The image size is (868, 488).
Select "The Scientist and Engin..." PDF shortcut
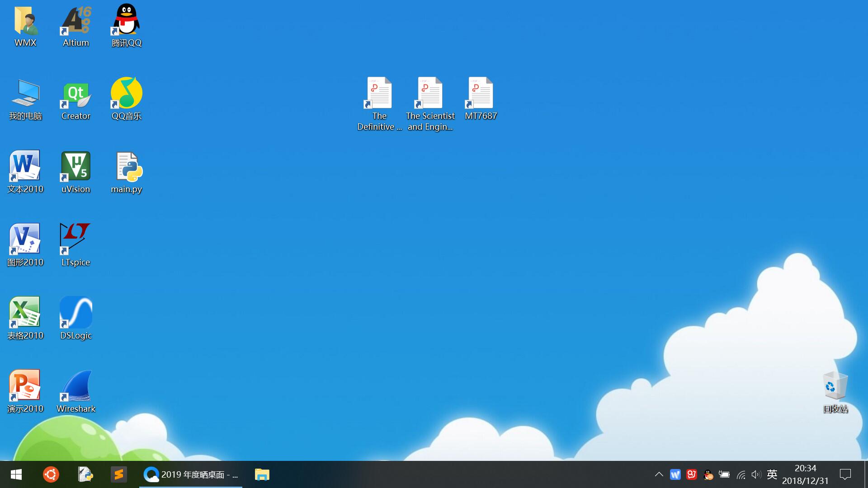(430, 104)
